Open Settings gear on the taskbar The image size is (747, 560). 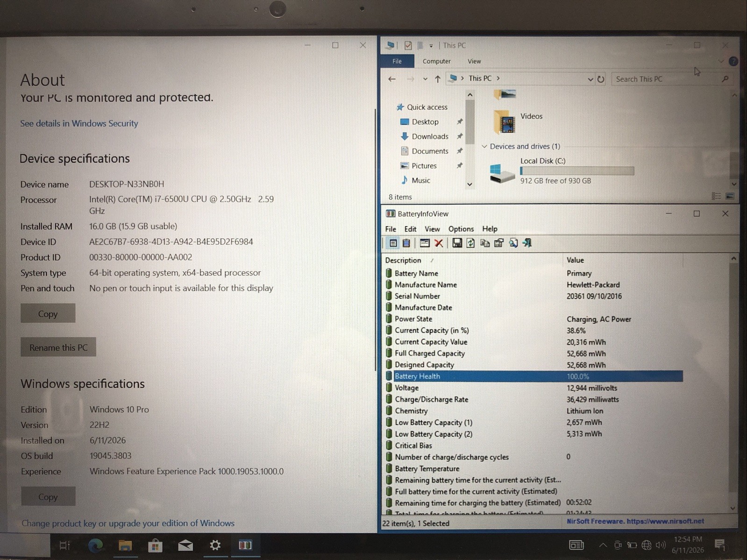[x=215, y=545]
